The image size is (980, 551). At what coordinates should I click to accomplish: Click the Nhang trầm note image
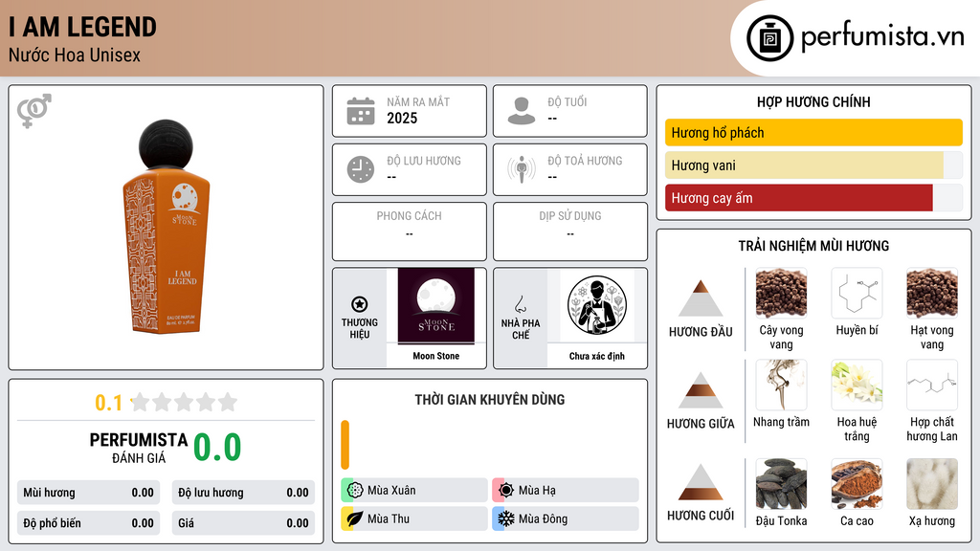point(781,386)
